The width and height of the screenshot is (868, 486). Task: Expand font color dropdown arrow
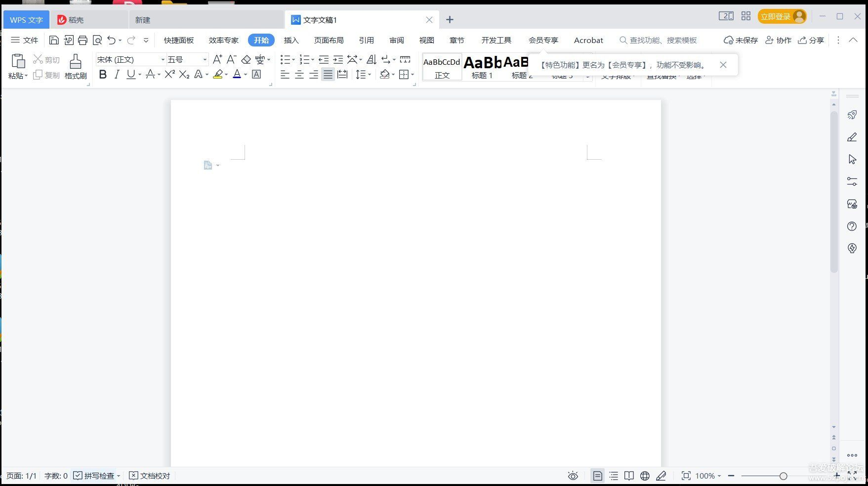tap(246, 75)
